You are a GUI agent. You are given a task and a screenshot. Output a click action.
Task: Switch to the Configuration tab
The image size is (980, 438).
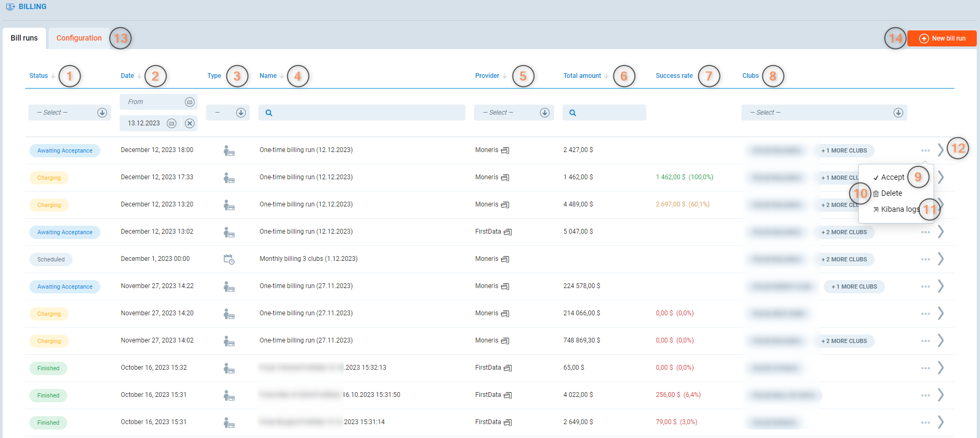tap(79, 38)
